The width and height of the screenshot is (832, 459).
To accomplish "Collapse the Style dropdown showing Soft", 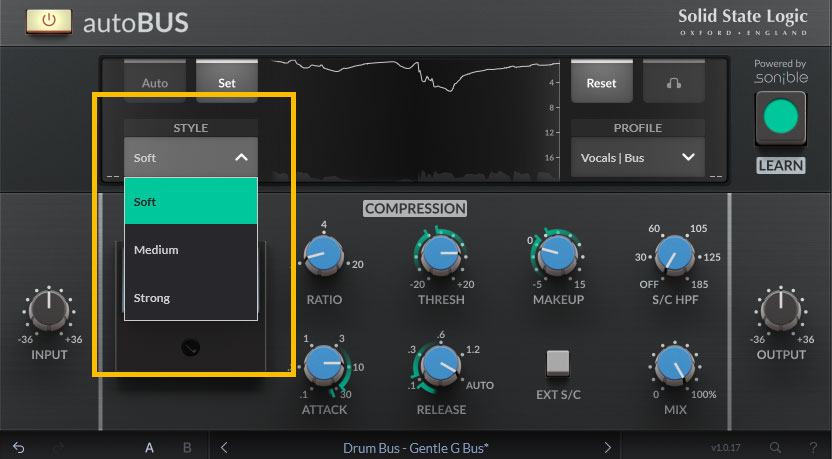I will click(x=191, y=157).
